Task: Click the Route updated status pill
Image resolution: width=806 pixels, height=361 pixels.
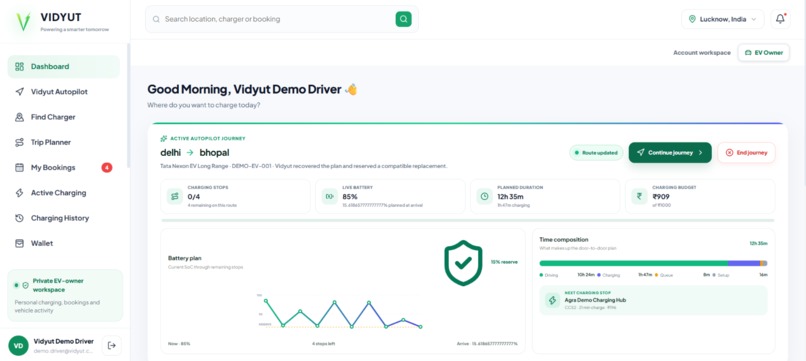Action: tap(596, 153)
